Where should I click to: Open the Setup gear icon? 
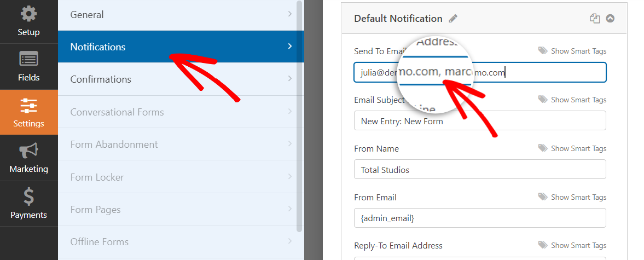point(28,15)
